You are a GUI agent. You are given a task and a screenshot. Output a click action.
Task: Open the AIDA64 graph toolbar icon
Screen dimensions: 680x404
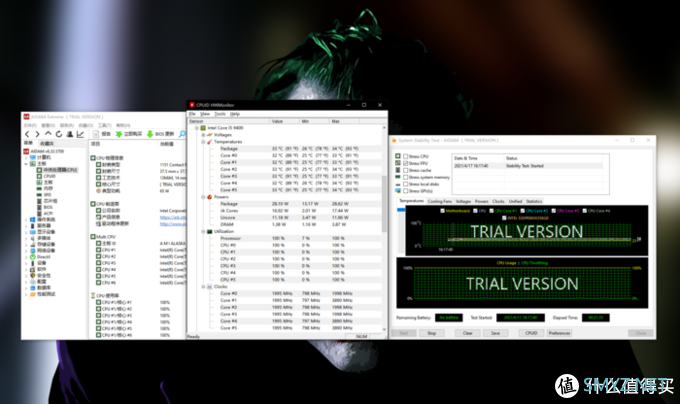click(81, 134)
